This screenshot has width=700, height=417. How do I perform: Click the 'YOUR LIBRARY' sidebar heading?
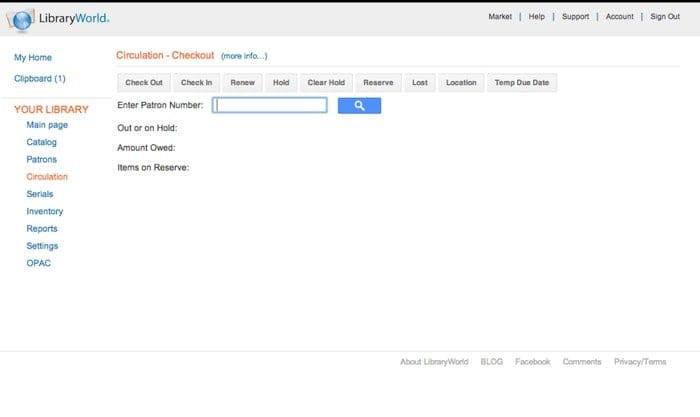point(51,109)
